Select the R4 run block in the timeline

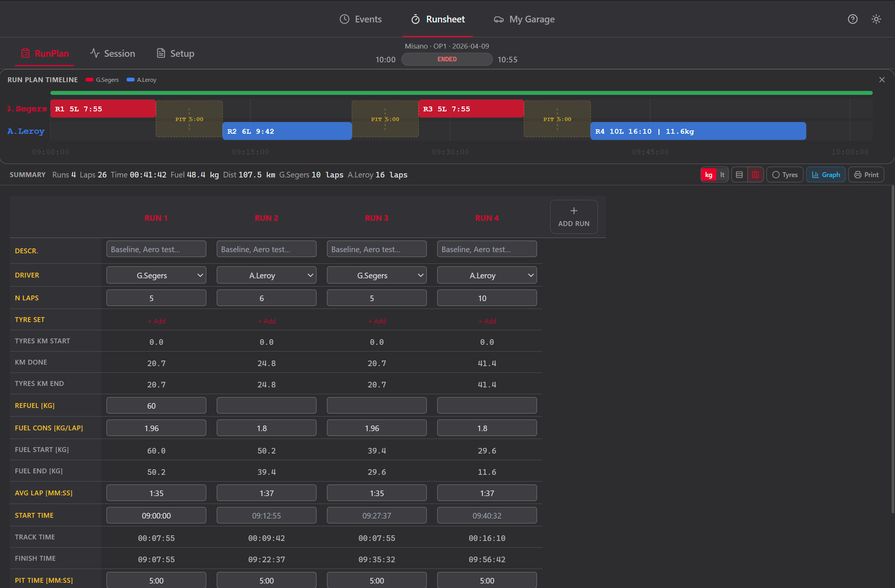pyautogui.click(x=698, y=131)
